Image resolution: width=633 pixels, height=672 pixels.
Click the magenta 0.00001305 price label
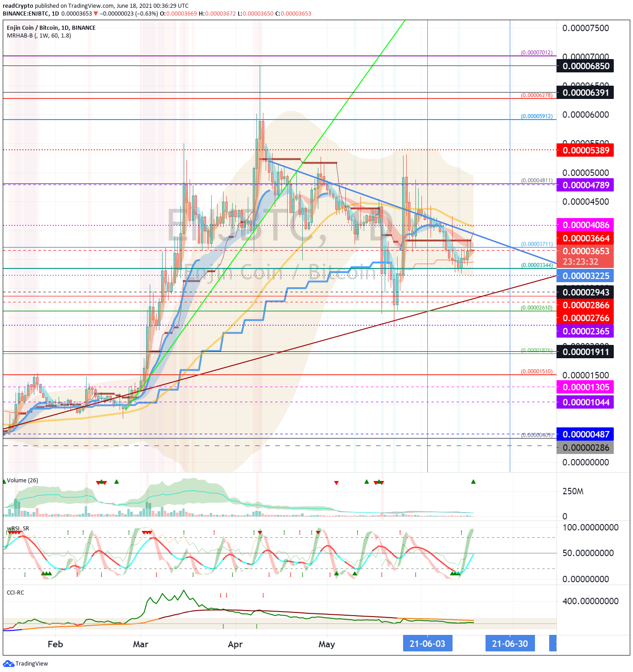tap(585, 387)
